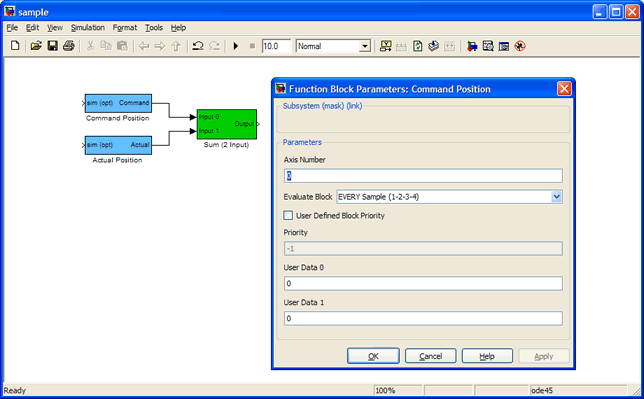Enable User Defined Block Priority checkbox

click(288, 215)
